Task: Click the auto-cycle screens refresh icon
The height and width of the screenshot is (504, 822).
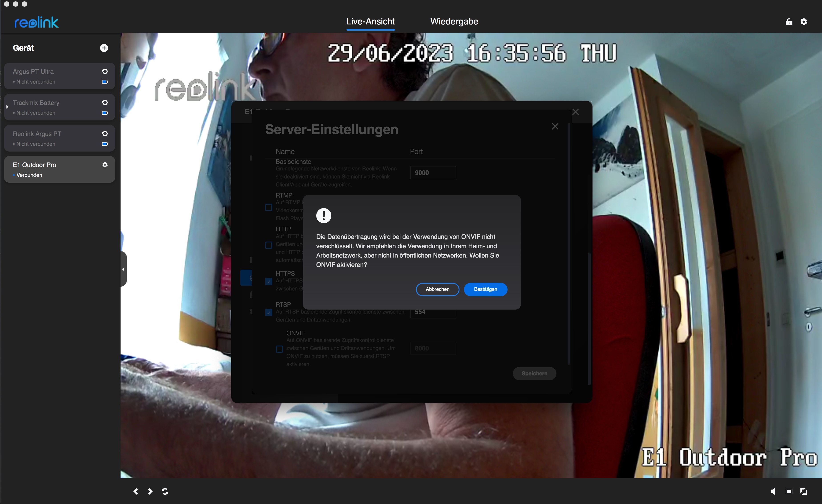Action: pyautogui.click(x=165, y=491)
